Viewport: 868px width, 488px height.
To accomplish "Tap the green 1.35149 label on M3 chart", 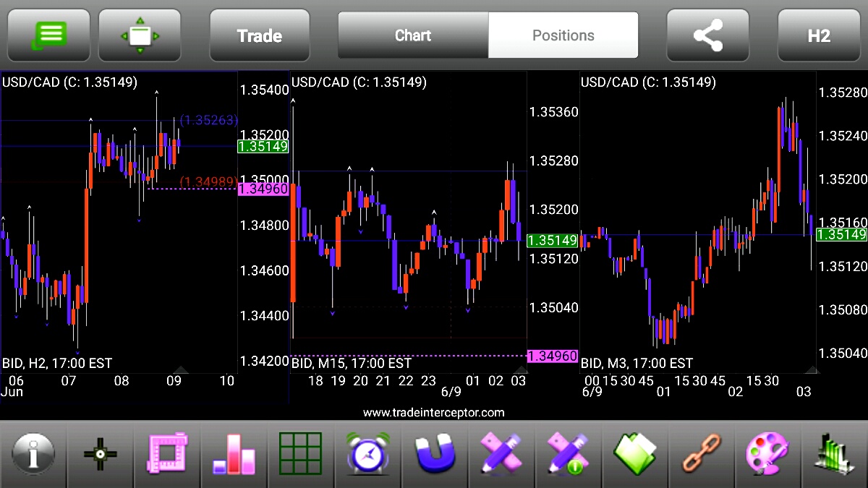I will point(841,234).
